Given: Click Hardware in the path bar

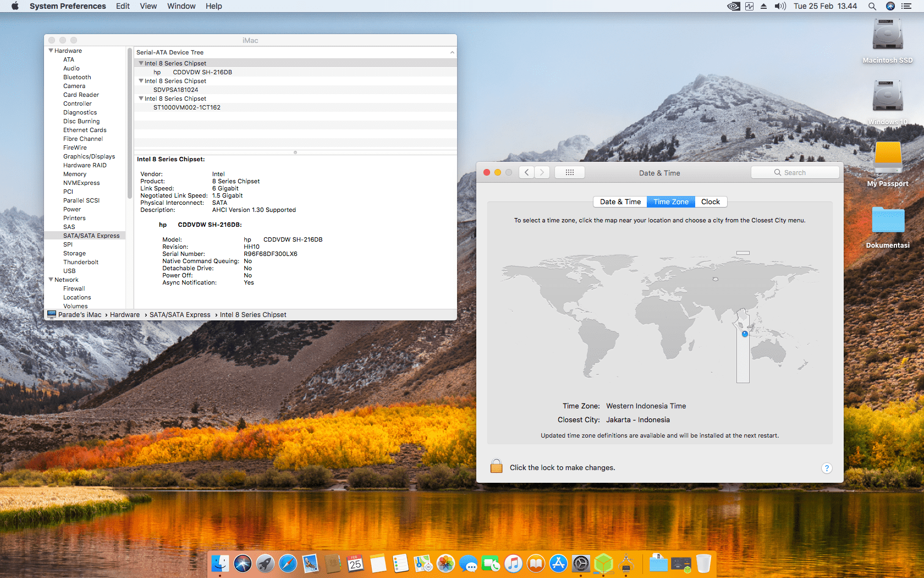Looking at the screenshot, I should tap(125, 315).
